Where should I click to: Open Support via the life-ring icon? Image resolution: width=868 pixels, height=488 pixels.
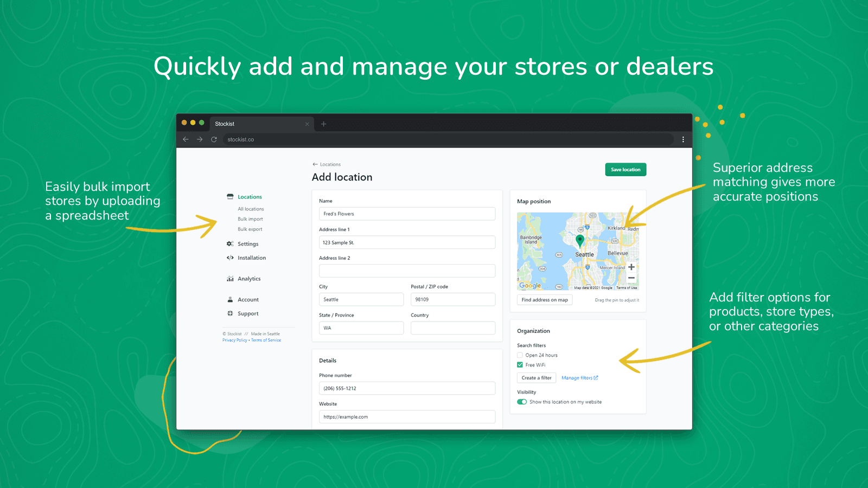pyautogui.click(x=230, y=313)
